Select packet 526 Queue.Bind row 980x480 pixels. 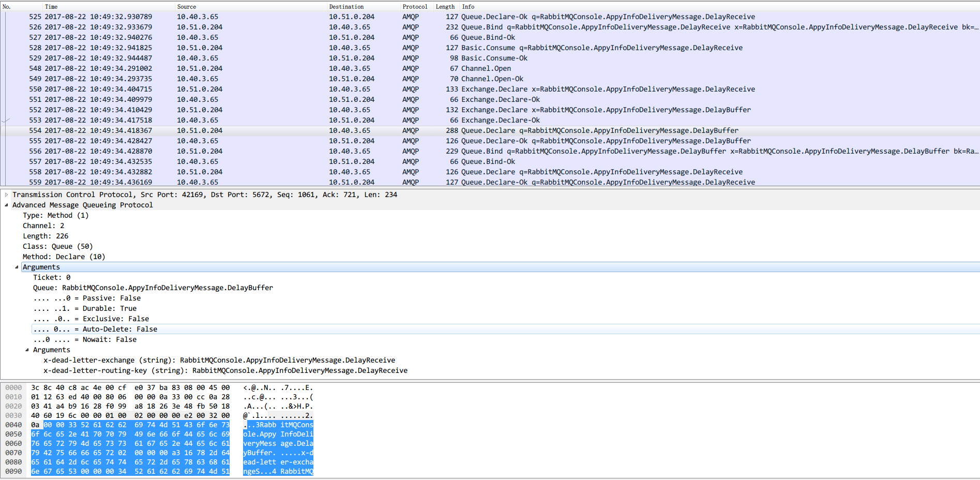(x=490, y=27)
